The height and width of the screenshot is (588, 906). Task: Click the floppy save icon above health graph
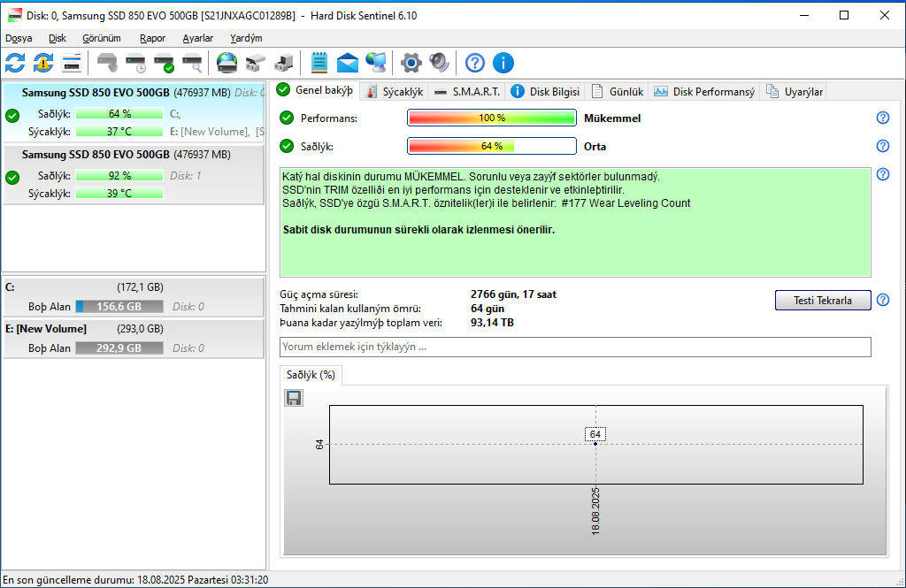pos(294,397)
